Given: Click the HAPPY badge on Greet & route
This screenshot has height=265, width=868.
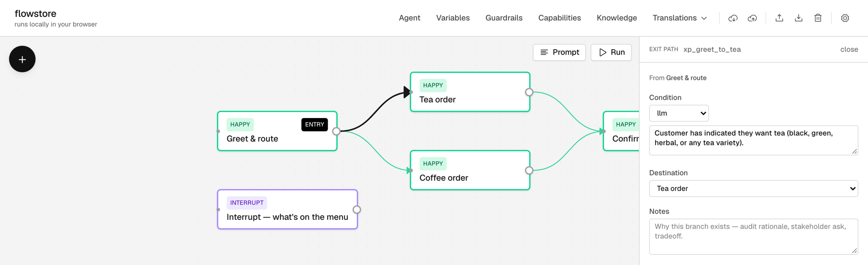Looking at the screenshot, I should pyautogui.click(x=240, y=124).
